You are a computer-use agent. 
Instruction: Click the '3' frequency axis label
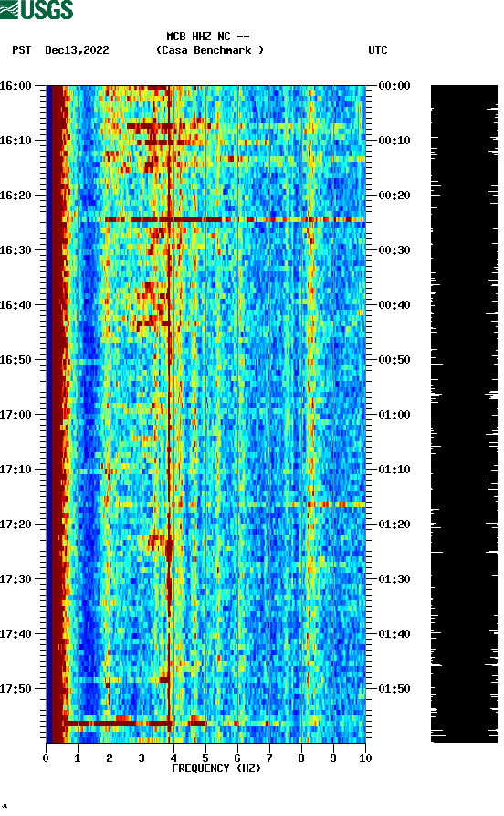[142, 758]
